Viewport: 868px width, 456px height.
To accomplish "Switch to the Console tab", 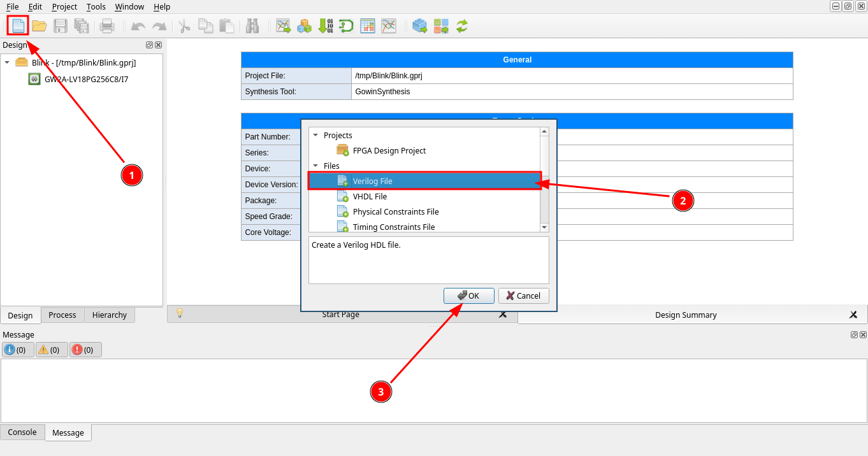I will [22, 432].
